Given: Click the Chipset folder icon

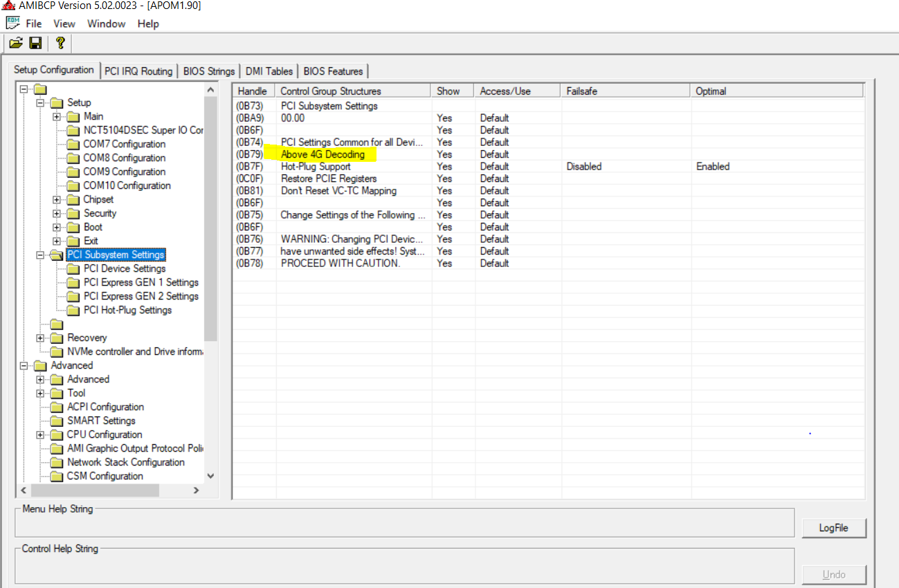Looking at the screenshot, I should point(73,199).
